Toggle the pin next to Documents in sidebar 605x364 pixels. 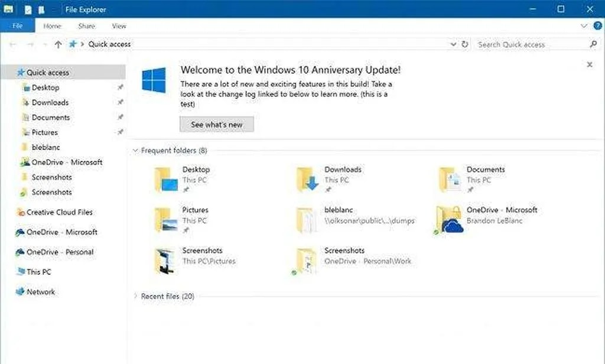point(121,118)
